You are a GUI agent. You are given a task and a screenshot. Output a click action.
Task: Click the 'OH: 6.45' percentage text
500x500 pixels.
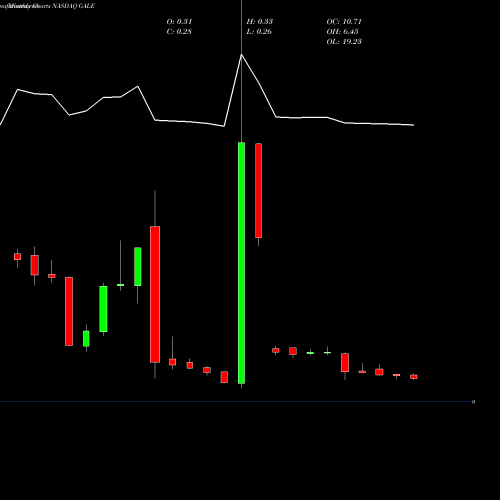(x=342, y=31)
